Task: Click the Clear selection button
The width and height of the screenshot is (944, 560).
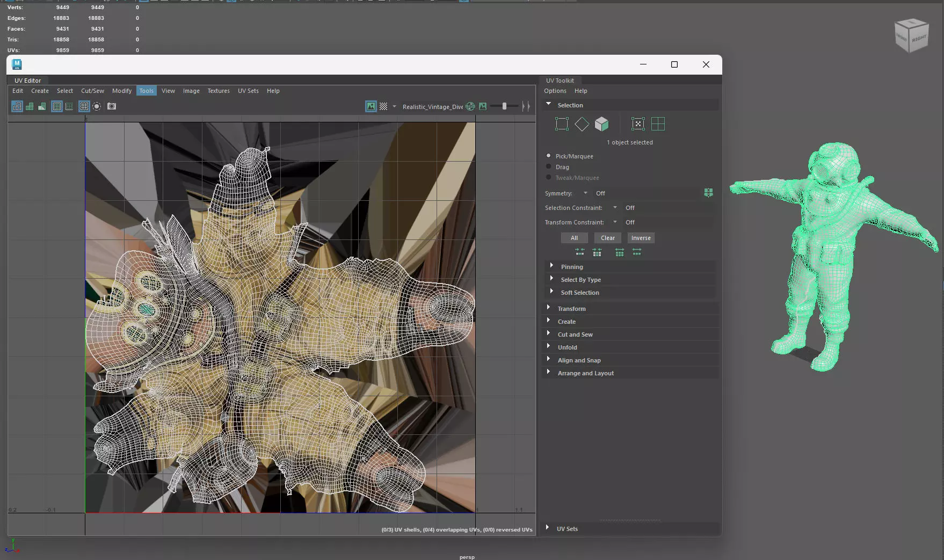Action: [x=608, y=238]
